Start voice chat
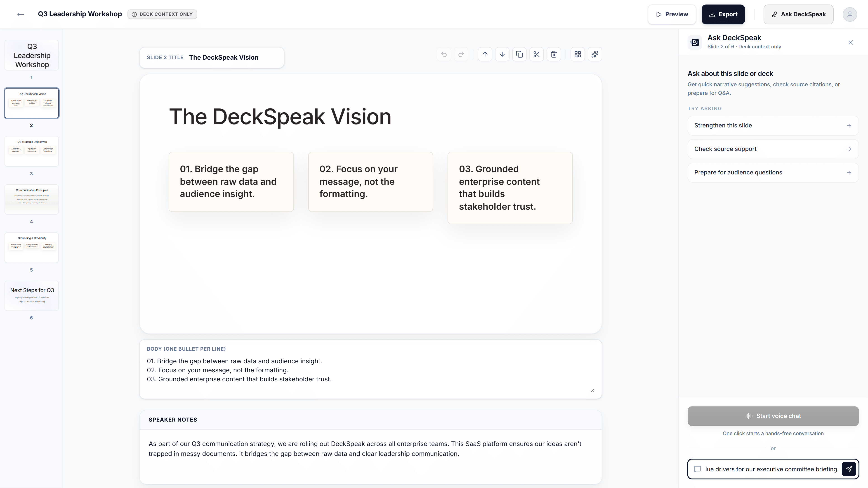This screenshot has height=488, width=868. click(x=773, y=416)
